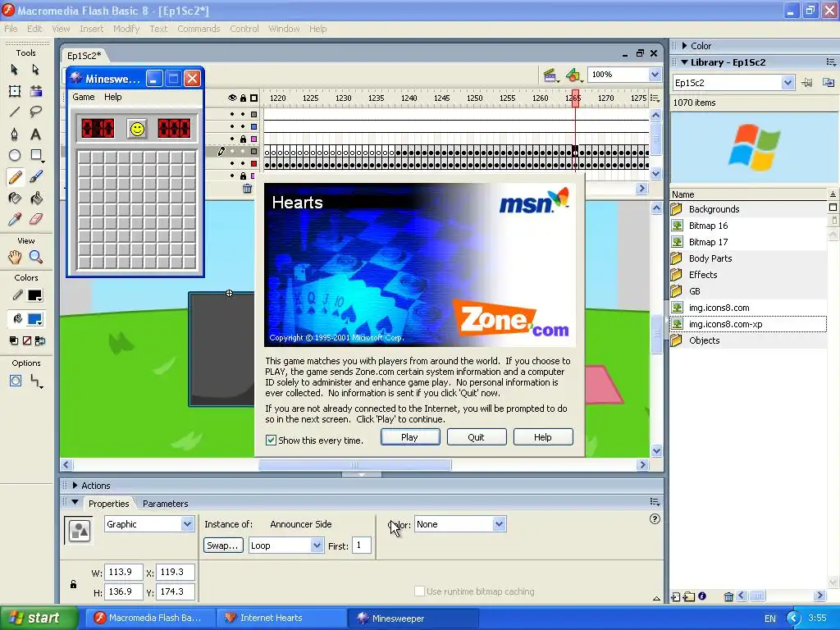Viewport: 840px width, 630px height.
Task: Click the Quit button in Hearts dialog
Action: pyautogui.click(x=477, y=437)
